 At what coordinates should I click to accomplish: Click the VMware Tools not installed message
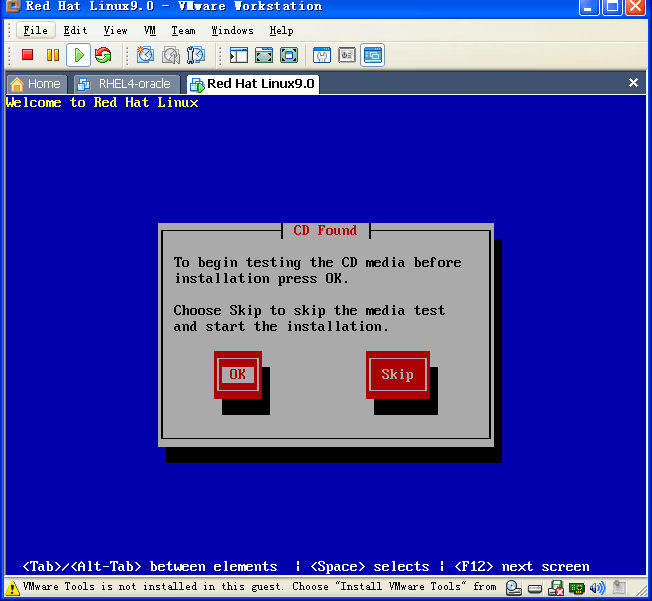(259, 586)
